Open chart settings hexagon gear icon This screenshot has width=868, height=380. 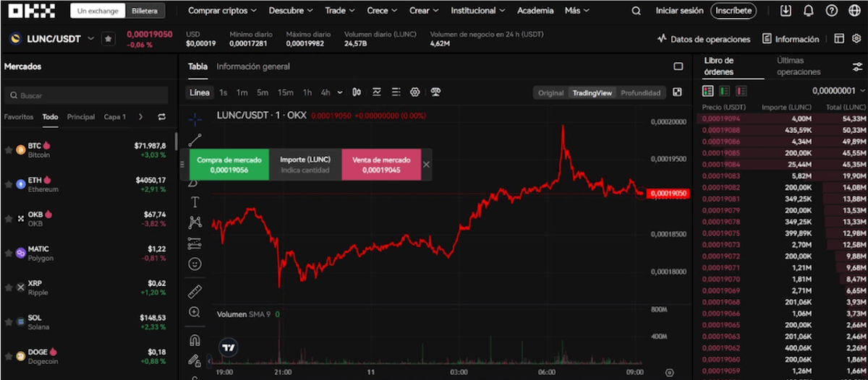[415, 92]
